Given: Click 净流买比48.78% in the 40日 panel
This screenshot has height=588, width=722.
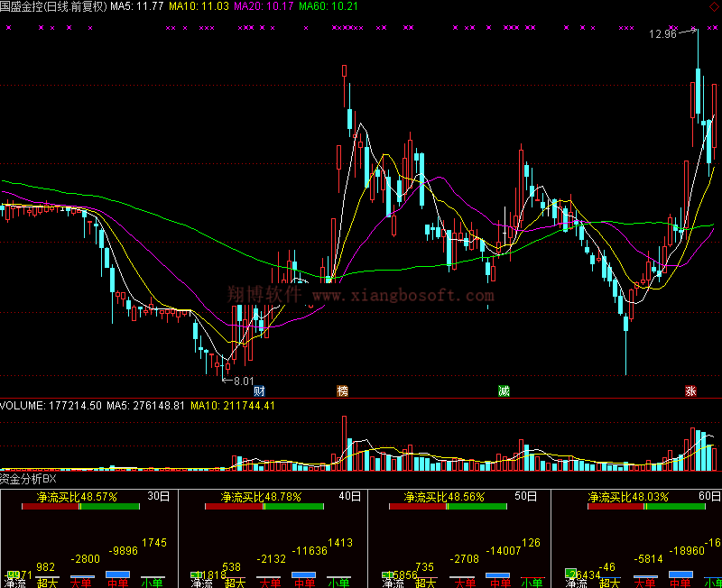Looking at the screenshot, I should 261,497.
